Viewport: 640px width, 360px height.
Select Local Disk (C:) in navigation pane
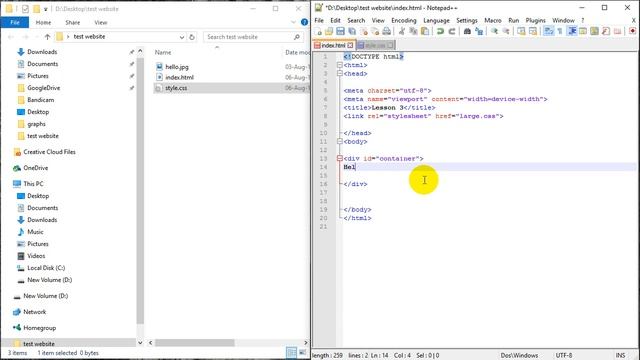pos(46,268)
